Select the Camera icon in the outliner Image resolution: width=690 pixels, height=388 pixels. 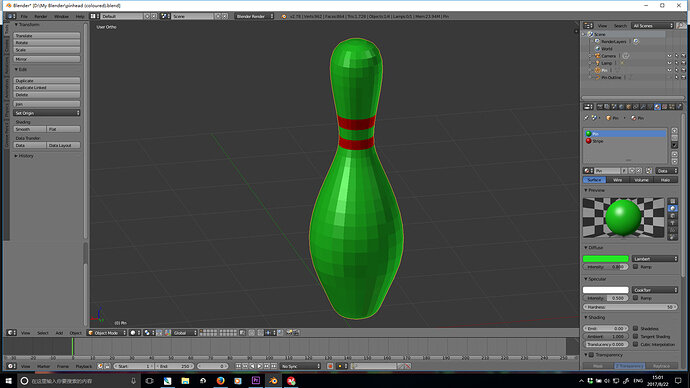click(x=598, y=56)
